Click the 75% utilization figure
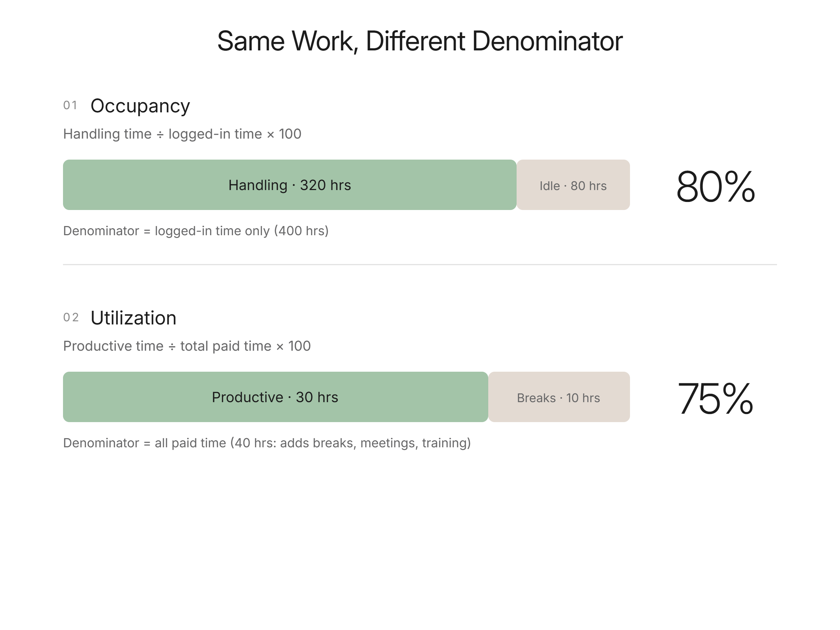The image size is (840, 630). click(715, 398)
